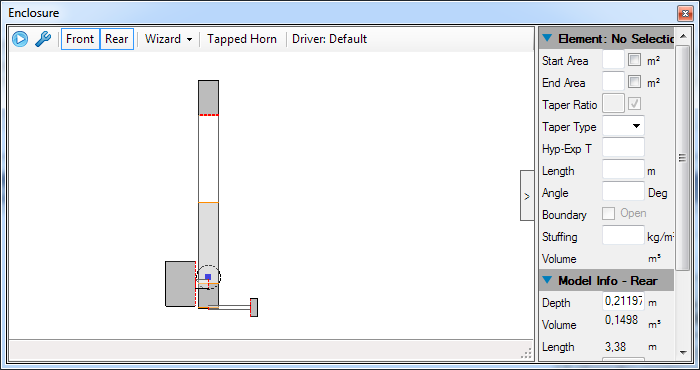Image resolution: width=700 pixels, height=370 pixels.
Task: Select the blue driver square in diagram
Action: pos(208,277)
